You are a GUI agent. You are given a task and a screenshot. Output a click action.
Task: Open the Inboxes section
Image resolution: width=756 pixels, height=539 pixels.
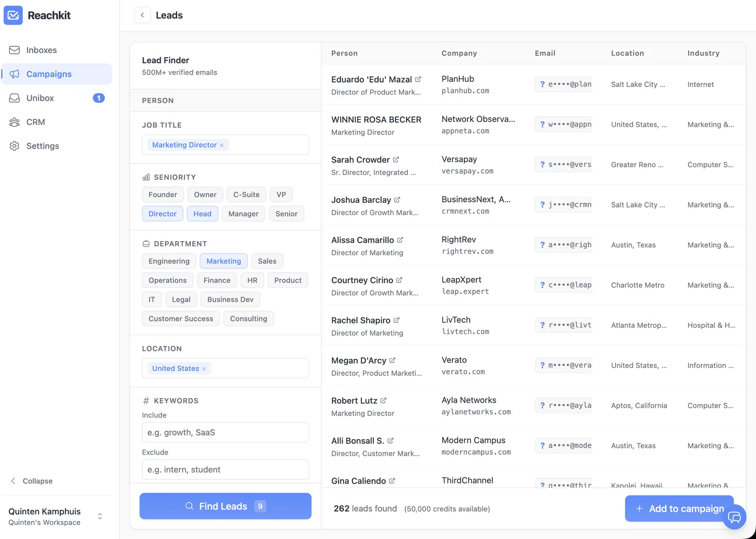click(57, 50)
